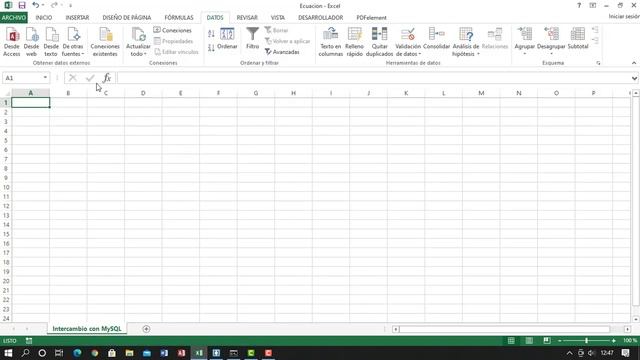Image resolution: width=640 pixels, height=360 pixels.
Task: Open Word from the taskbar
Action: point(164,353)
